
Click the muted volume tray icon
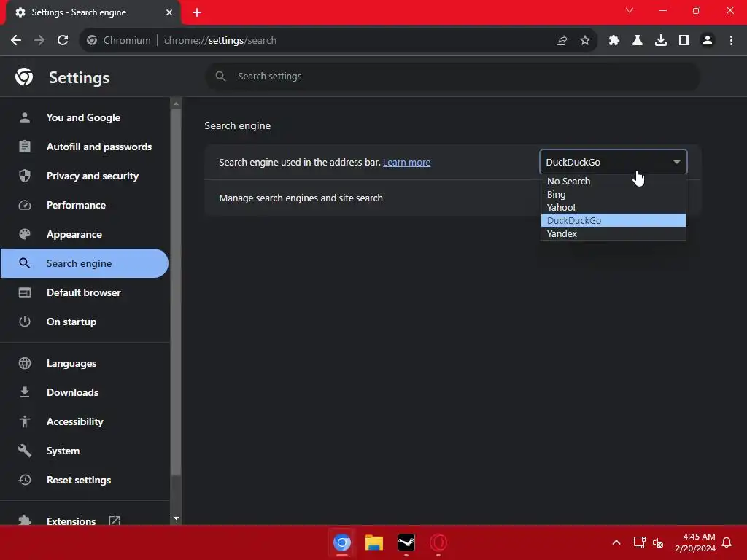[x=658, y=542]
